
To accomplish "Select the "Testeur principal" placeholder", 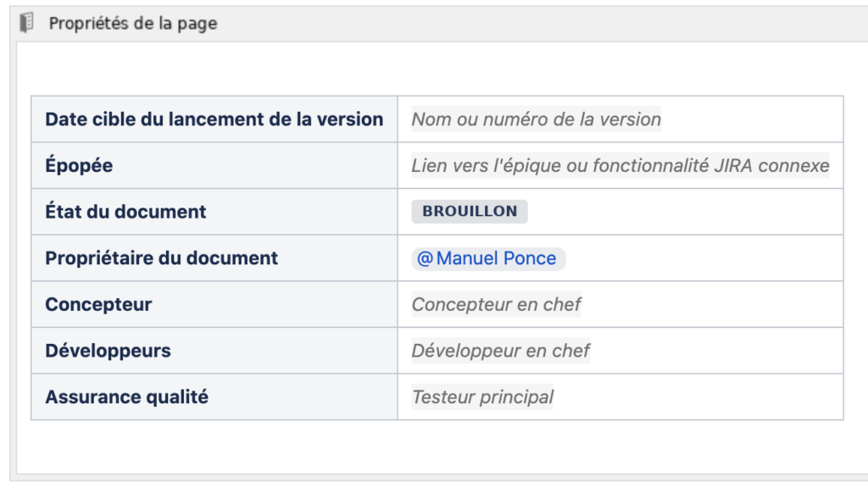I will (x=482, y=396).
